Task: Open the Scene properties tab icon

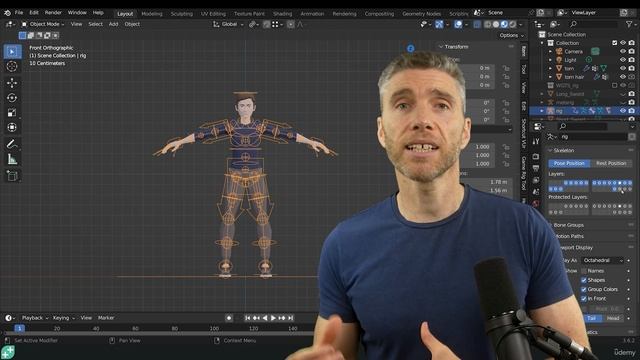Action: [x=536, y=191]
